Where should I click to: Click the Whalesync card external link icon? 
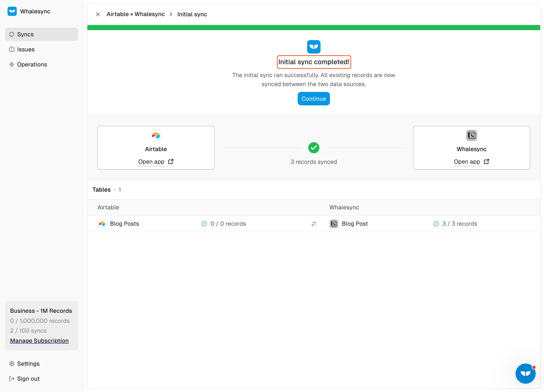coord(487,162)
